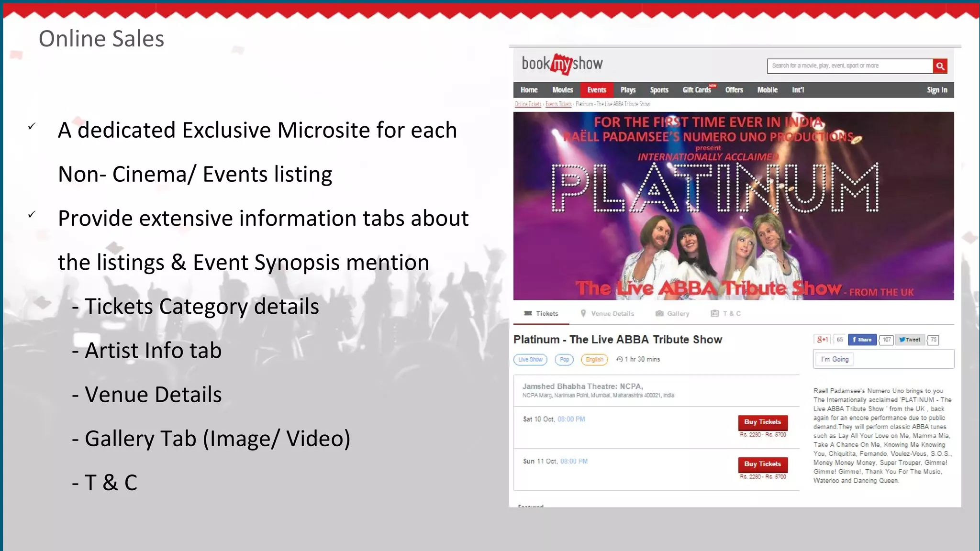Click the Tweet count 75

933,340
